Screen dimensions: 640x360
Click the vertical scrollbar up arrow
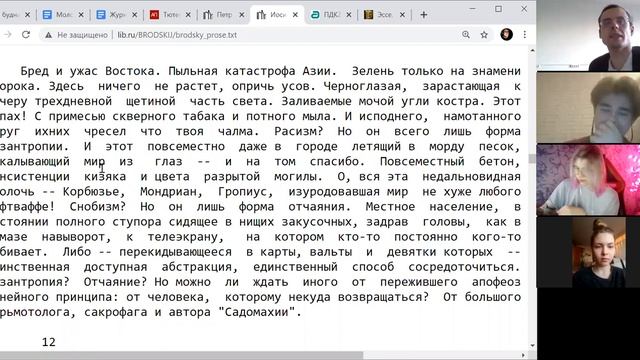[x=532, y=51]
